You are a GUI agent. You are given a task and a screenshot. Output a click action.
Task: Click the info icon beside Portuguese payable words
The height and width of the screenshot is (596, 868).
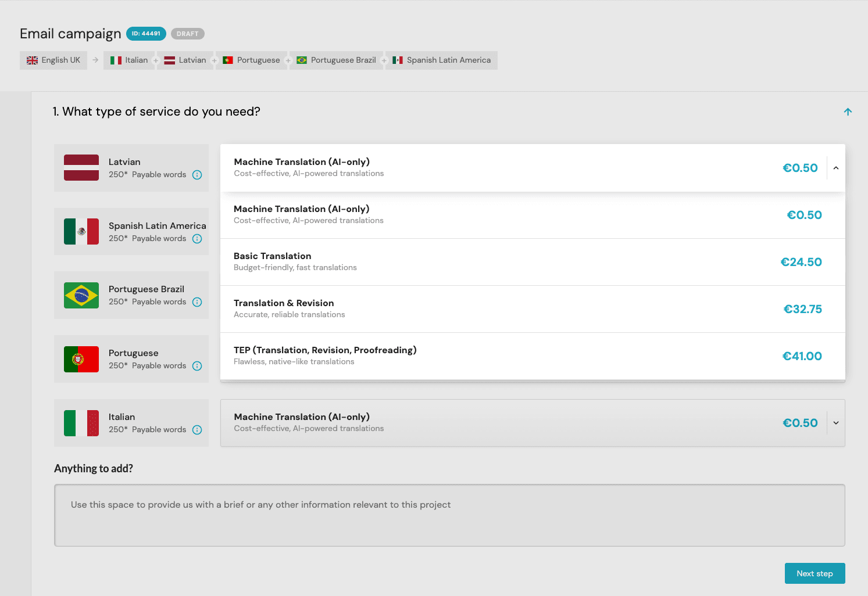point(197,366)
